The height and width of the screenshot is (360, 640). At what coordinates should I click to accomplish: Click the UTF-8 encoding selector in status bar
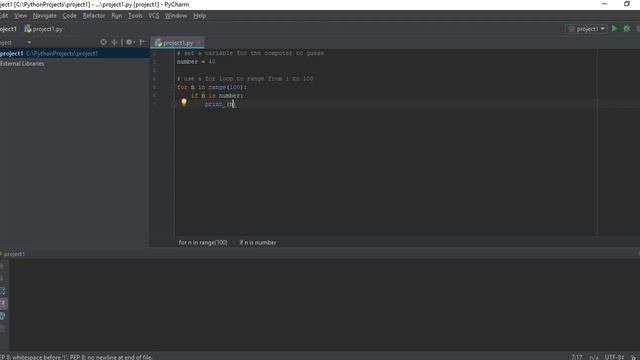pos(614,357)
